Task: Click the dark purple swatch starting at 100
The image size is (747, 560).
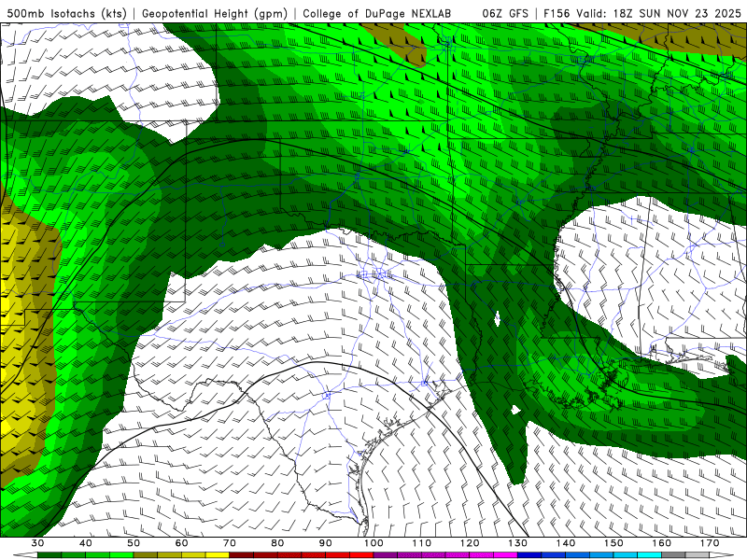Action: tap(386, 555)
